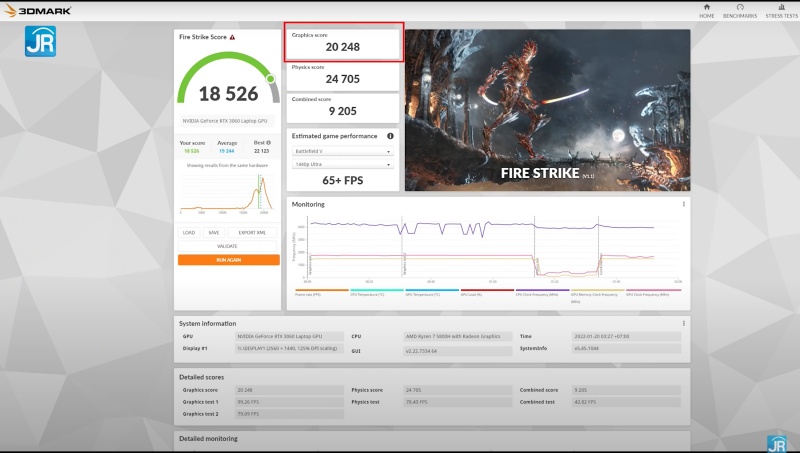Click the info icon next to Best
800x453 pixels.
[268, 142]
